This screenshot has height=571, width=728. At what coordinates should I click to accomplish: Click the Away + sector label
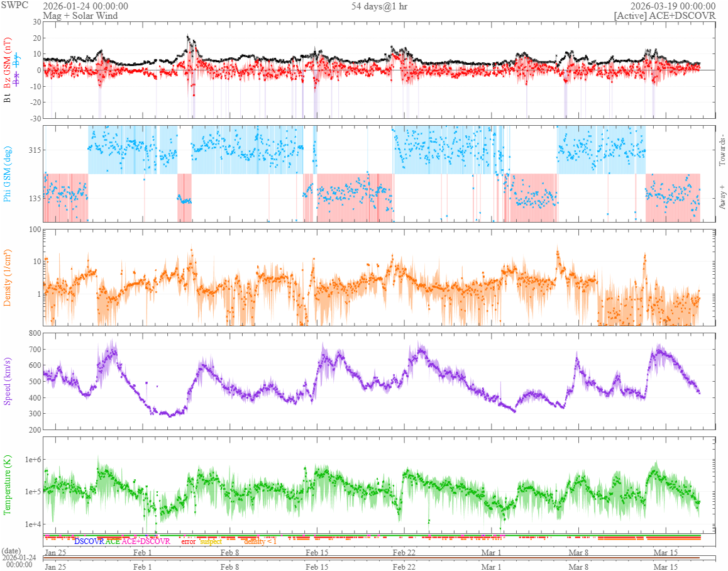[x=722, y=197]
